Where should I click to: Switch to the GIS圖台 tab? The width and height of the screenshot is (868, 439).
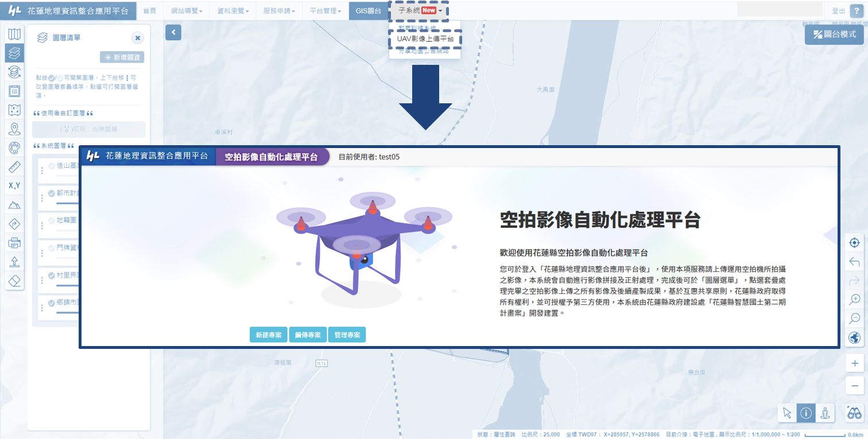pyautogui.click(x=367, y=11)
